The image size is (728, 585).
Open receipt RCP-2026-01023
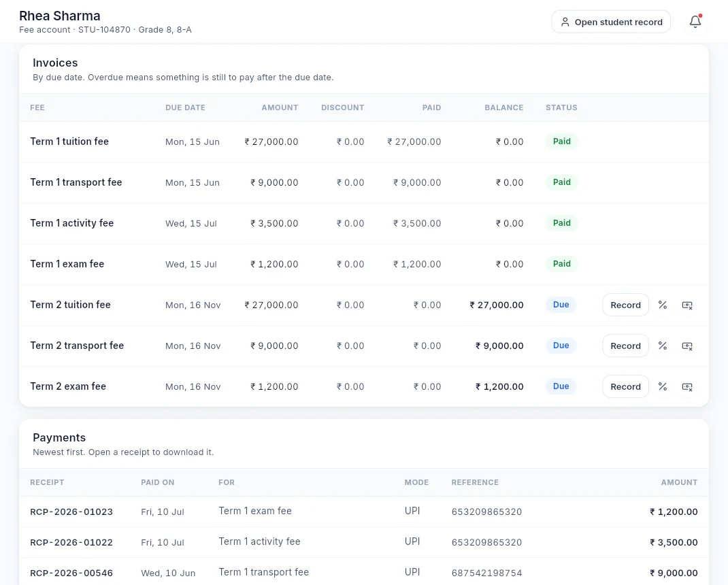(x=71, y=512)
